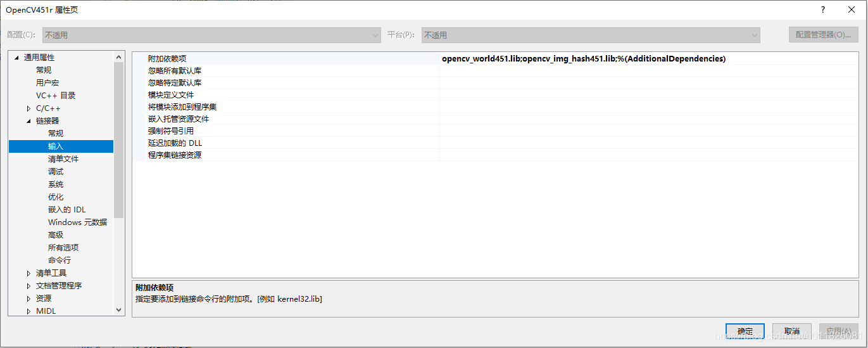Select the VC++ 目录 tree item
This screenshot has height=348, width=868.
(56, 96)
